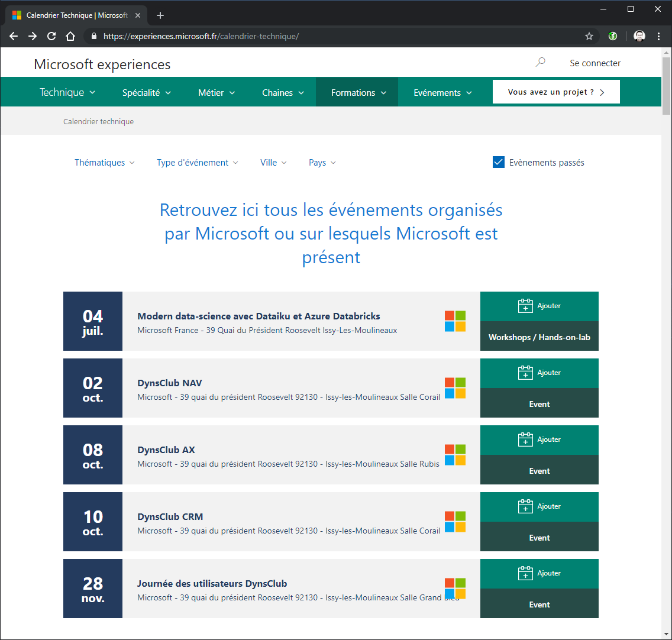Open the DynsClub NAV event title
This screenshot has width=672, height=640.
coord(169,383)
